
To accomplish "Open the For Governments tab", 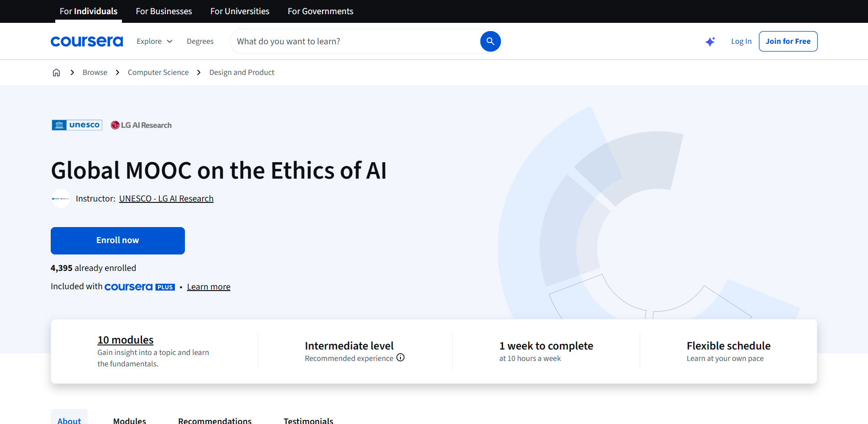I will tap(321, 11).
